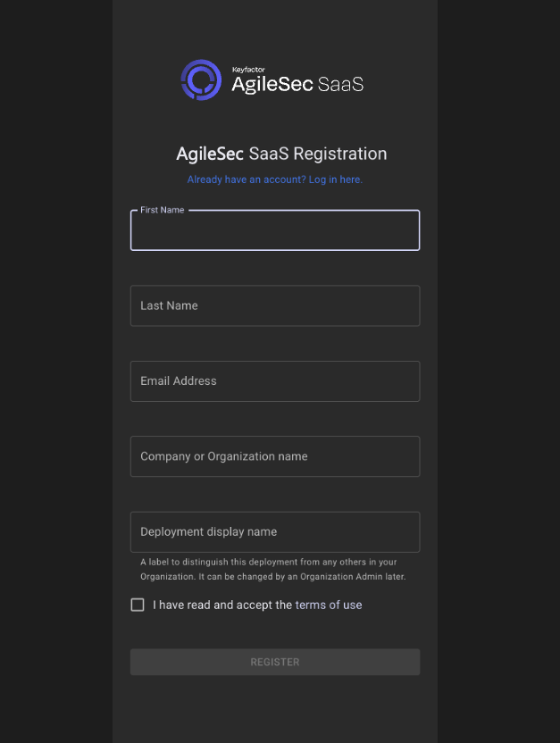Click the small Keyfactor text above AgileSec

click(248, 70)
